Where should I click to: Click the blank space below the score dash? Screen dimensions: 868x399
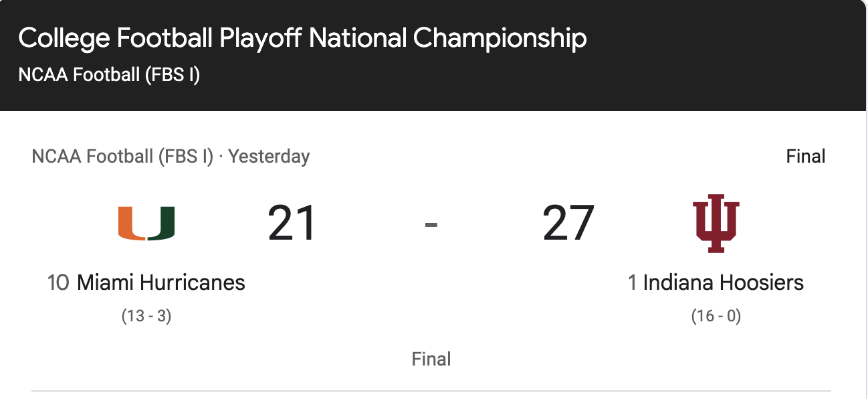pyautogui.click(x=431, y=295)
